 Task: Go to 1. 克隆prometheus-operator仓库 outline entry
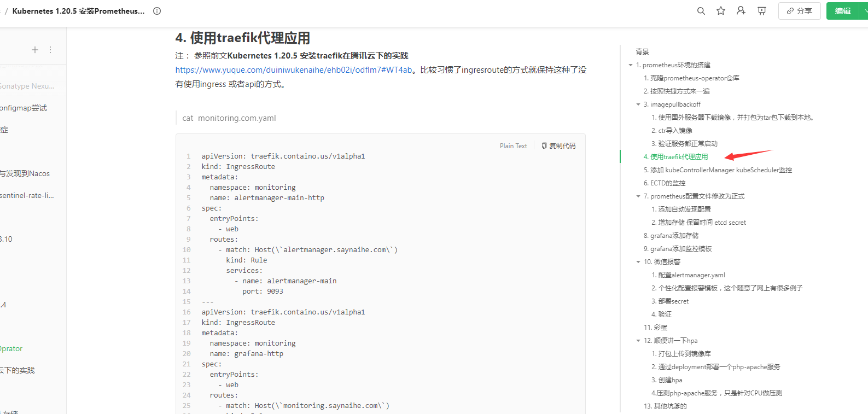click(691, 78)
